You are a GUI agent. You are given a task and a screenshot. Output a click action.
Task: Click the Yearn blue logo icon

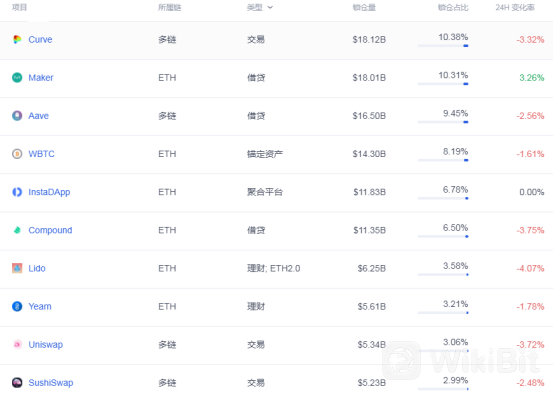17,307
